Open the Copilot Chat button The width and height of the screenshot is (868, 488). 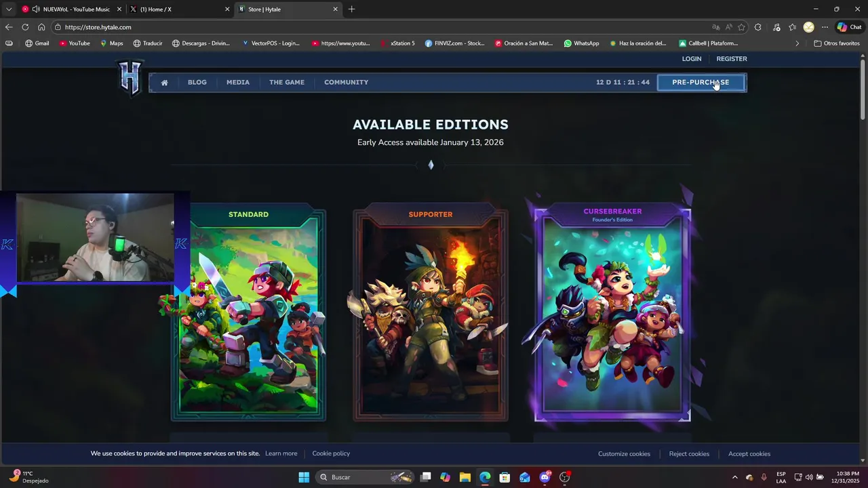[x=849, y=27]
